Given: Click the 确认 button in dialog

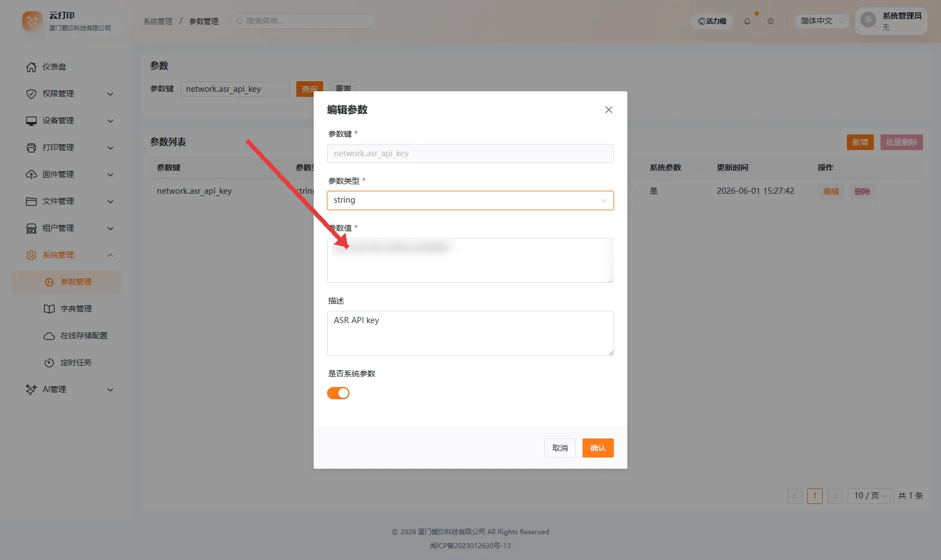Looking at the screenshot, I should point(598,448).
